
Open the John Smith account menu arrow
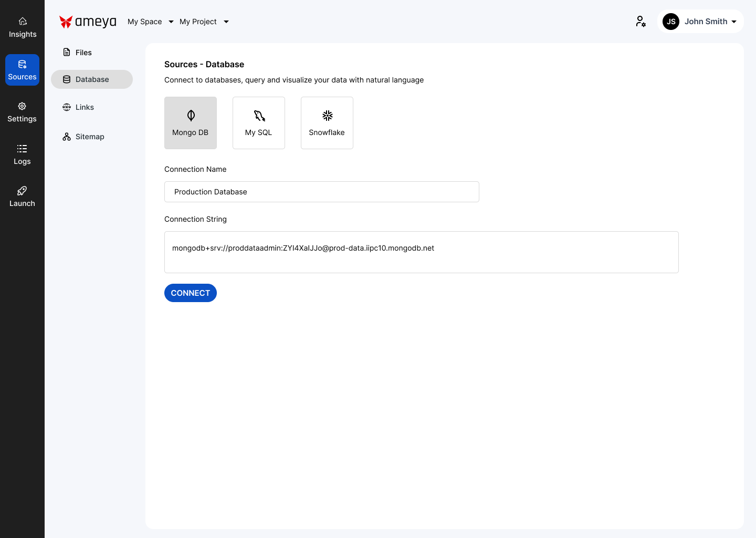734,22
